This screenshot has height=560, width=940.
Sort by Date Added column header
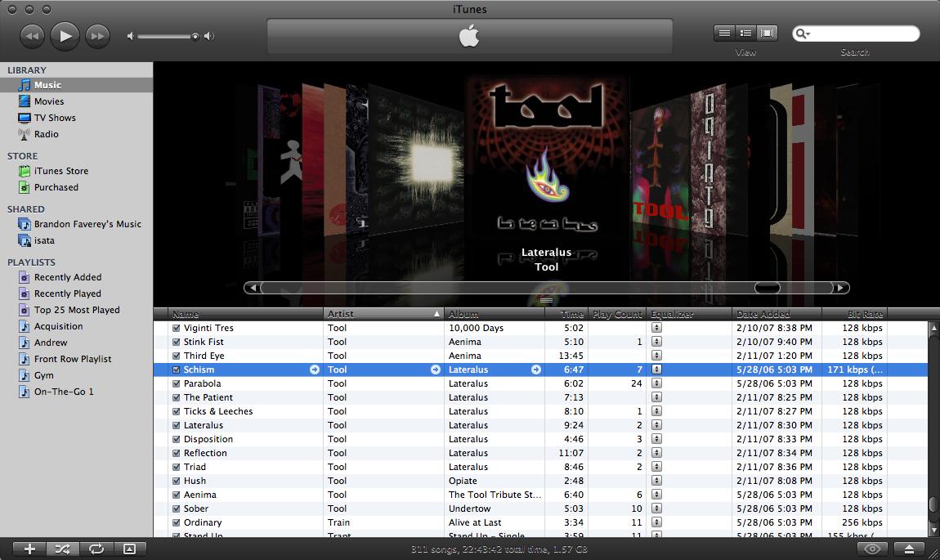point(777,314)
